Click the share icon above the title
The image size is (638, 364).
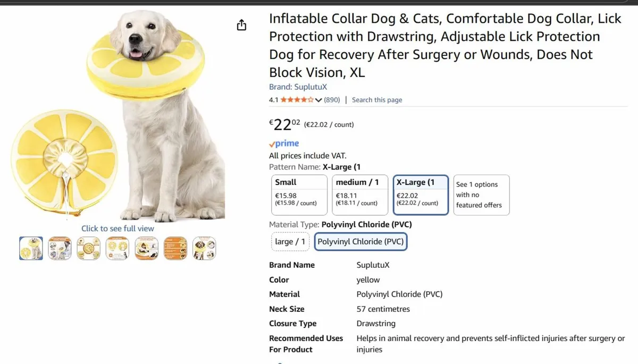[x=241, y=24]
